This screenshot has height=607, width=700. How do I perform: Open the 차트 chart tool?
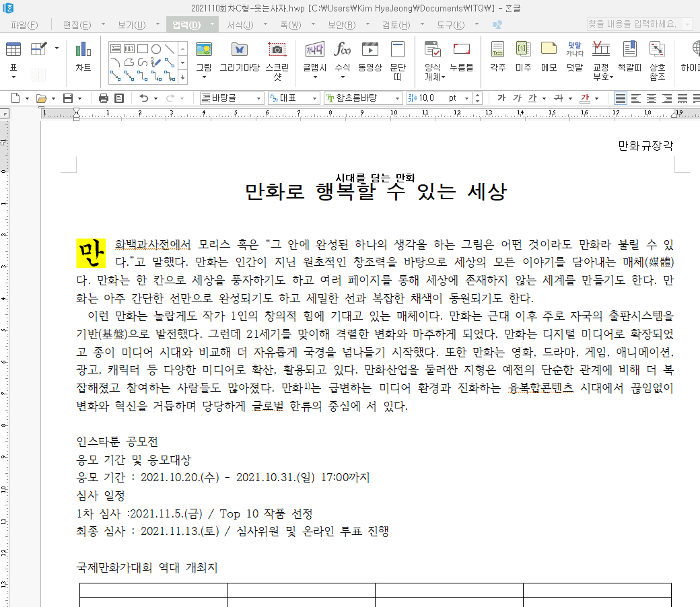(83, 57)
